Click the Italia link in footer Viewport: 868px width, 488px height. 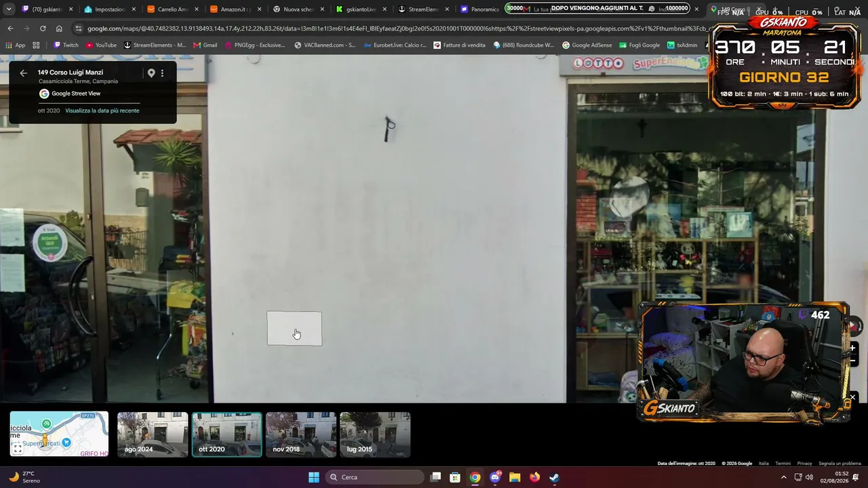click(764, 464)
